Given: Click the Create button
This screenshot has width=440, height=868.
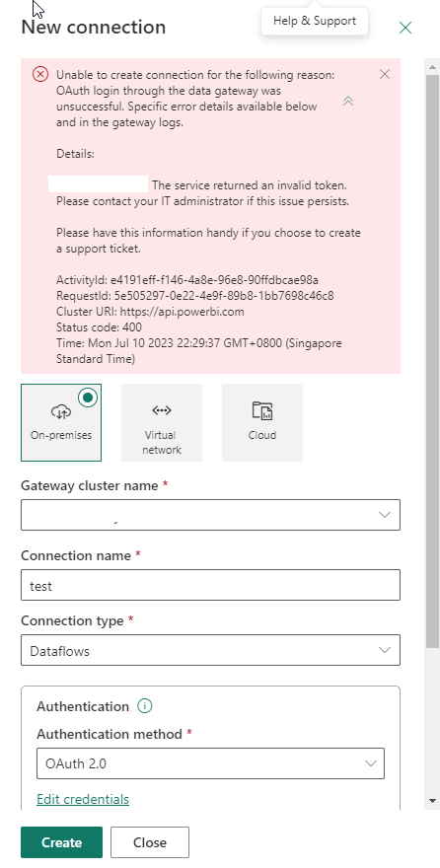Looking at the screenshot, I should 61,842.
